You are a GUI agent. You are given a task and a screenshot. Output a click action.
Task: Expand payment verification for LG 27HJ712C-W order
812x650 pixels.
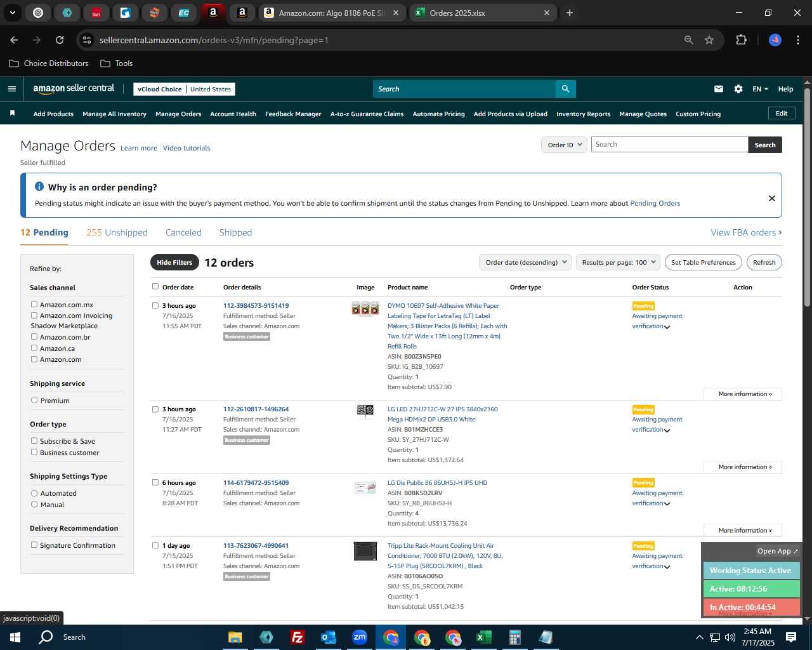667,430
